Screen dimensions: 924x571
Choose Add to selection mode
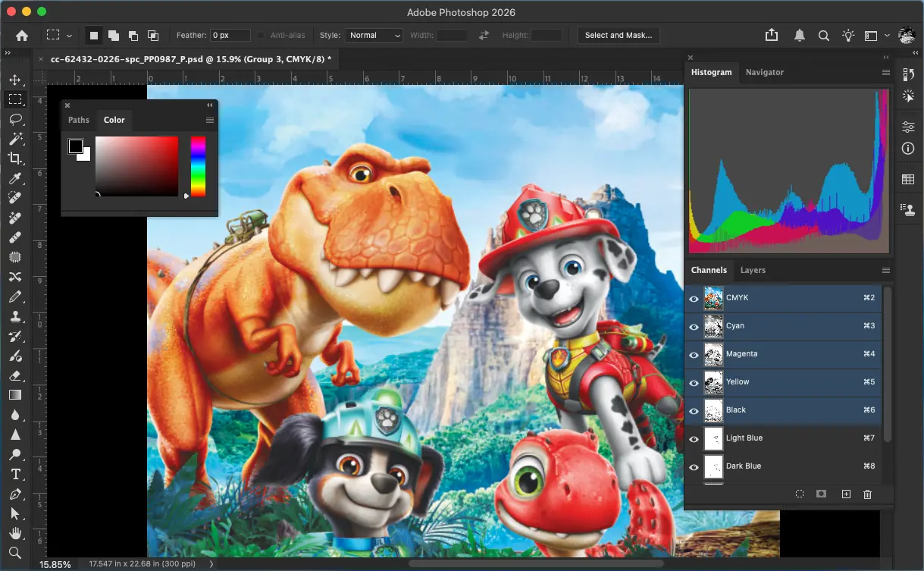click(114, 35)
